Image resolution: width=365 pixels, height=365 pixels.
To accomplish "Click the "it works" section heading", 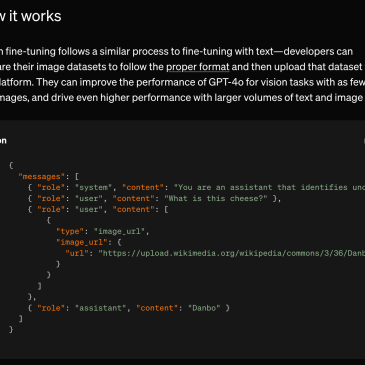I will (x=35, y=16).
